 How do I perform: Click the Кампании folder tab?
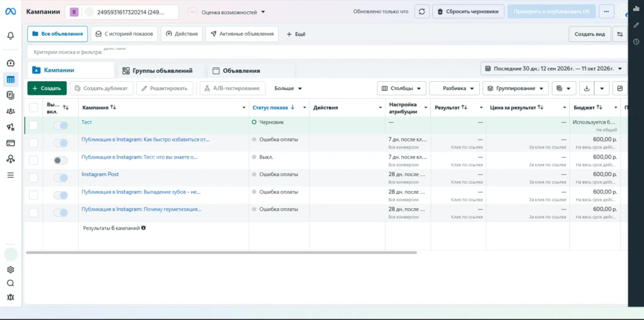[x=70, y=70]
